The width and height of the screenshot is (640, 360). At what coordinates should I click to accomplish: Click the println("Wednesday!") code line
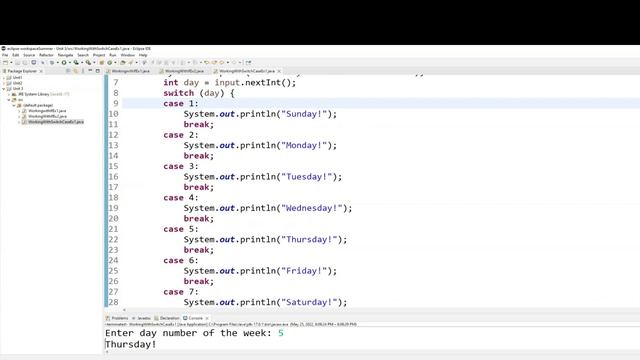267,208
